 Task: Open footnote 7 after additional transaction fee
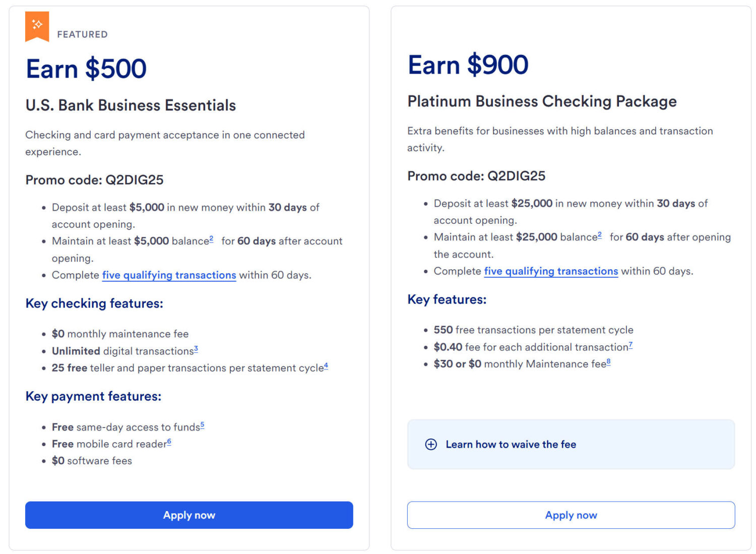pos(631,345)
